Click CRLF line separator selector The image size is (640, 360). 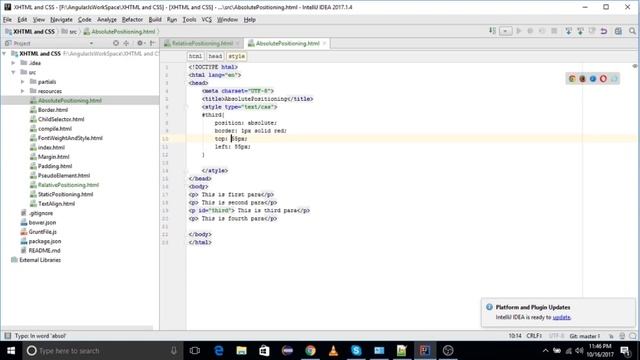click(x=534, y=336)
